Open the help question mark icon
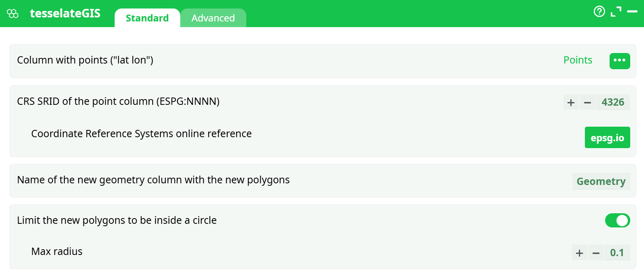This screenshot has width=644, height=276. [x=599, y=11]
